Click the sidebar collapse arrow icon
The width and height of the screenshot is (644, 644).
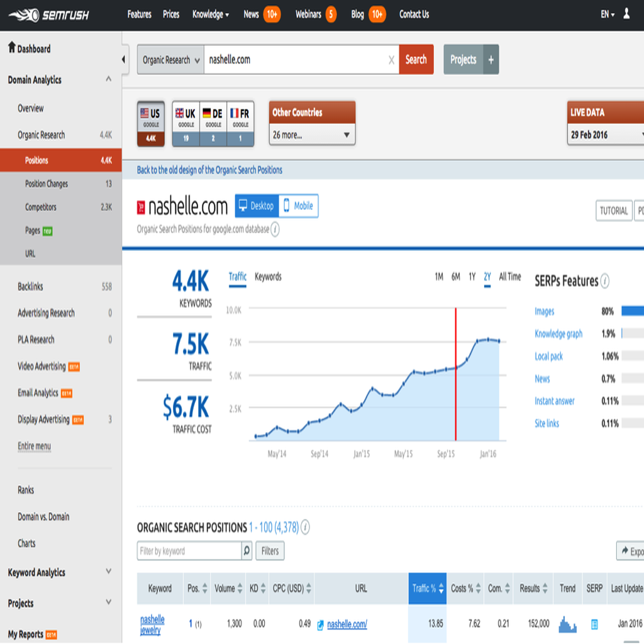point(123,60)
